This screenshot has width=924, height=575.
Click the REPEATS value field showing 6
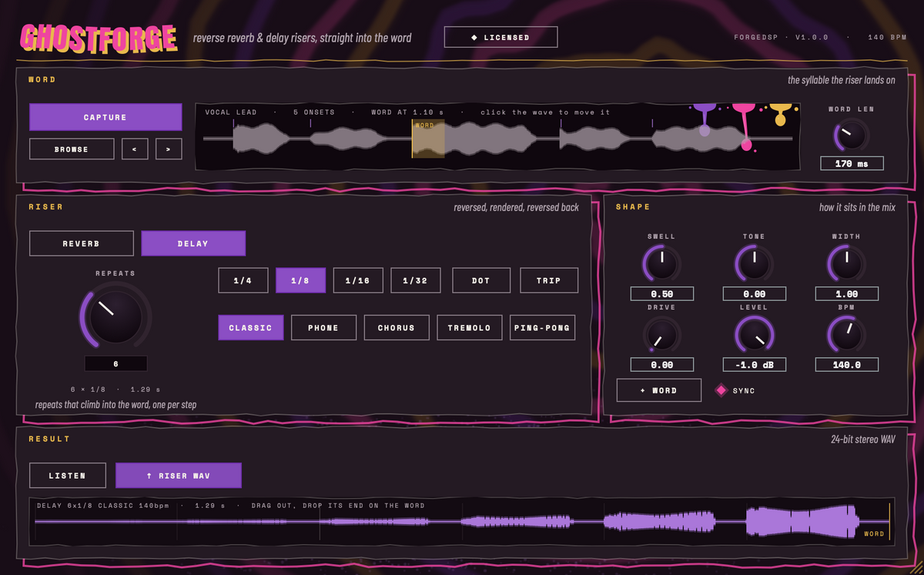[115, 363]
